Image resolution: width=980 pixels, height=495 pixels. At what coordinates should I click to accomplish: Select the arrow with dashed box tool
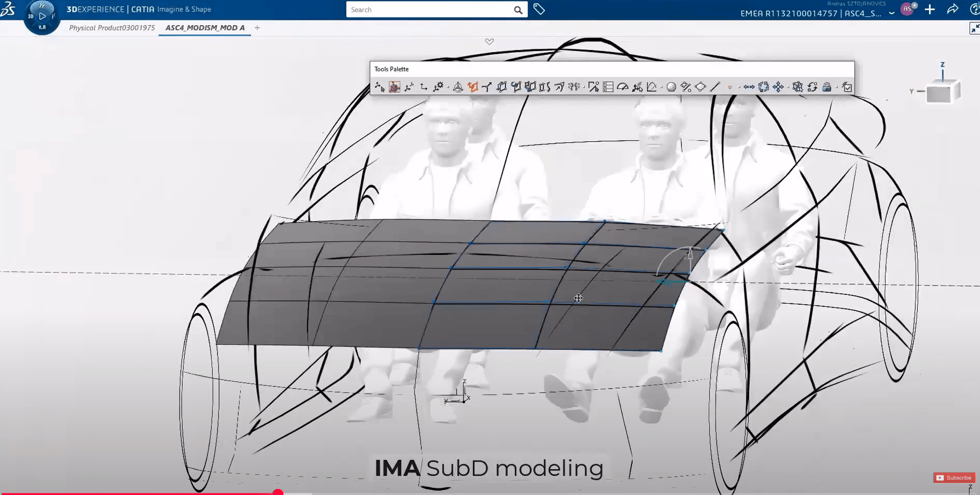(594, 87)
